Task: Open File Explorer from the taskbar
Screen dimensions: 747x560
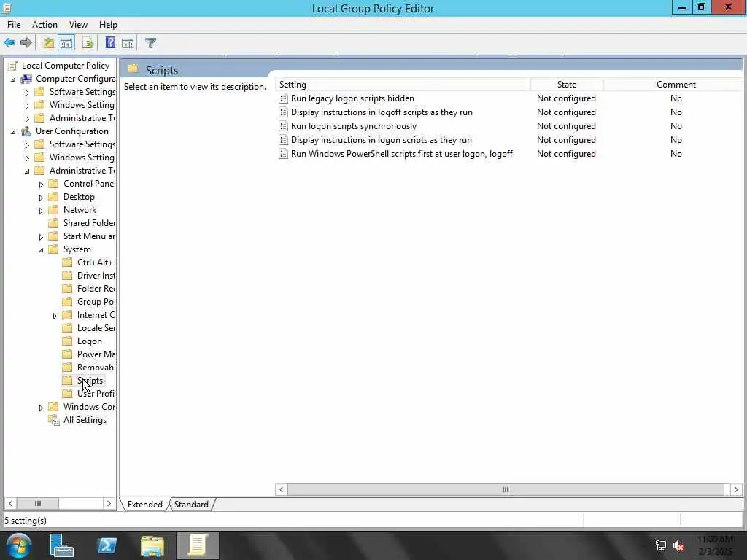Action: point(152,545)
